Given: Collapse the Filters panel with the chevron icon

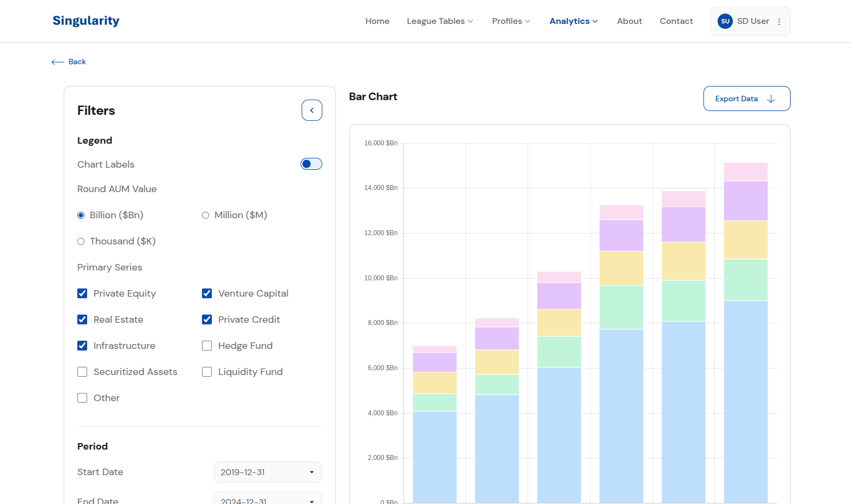Looking at the screenshot, I should tap(311, 110).
